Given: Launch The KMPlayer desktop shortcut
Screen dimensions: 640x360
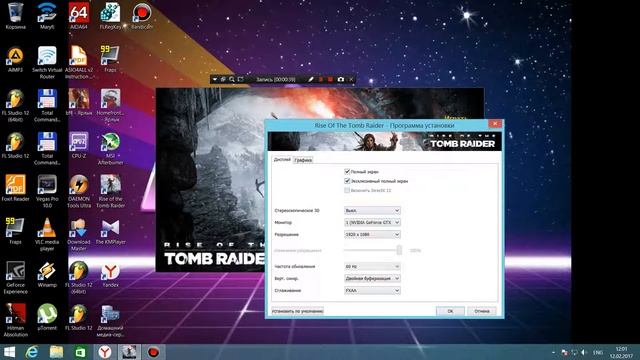Looking at the screenshot, I should click(111, 231).
